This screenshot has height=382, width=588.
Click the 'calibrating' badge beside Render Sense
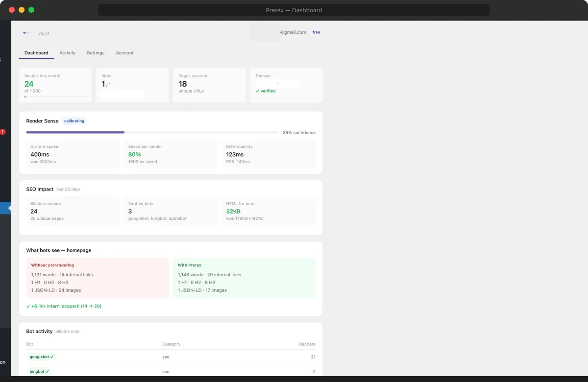point(74,121)
